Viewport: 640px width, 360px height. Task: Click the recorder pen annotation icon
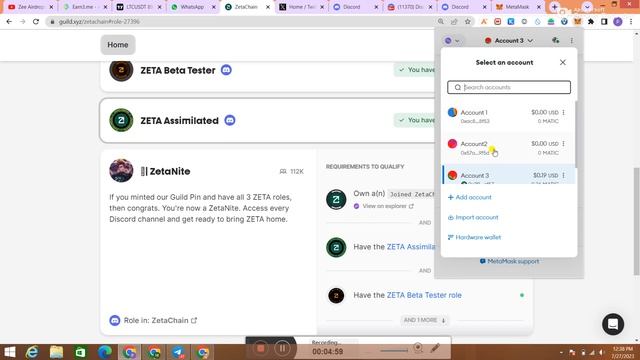[x=435, y=348]
